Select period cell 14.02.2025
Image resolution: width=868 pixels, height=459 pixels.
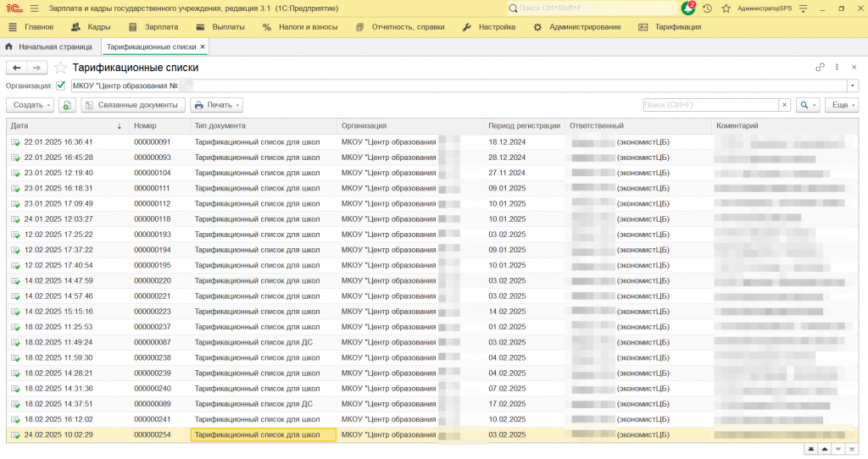point(507,312)
